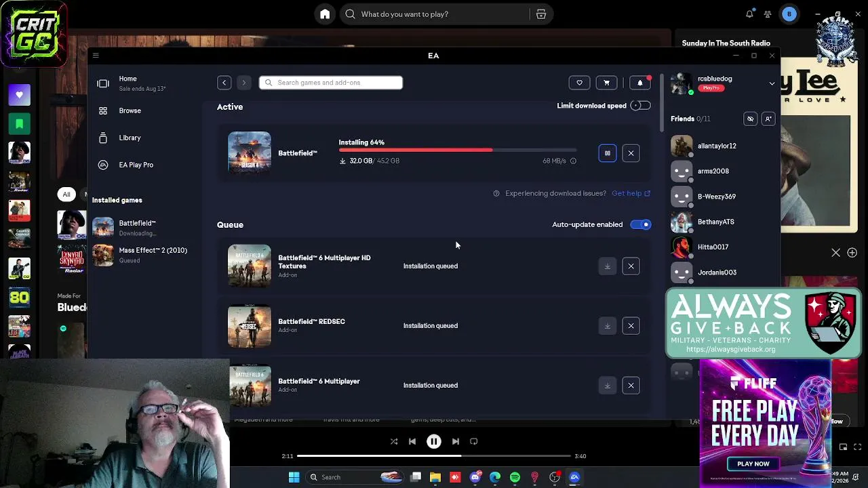The height and width of the screenshot is (488, 868).
Task: Open Spotify notifications bell
Action: (750, 14)
